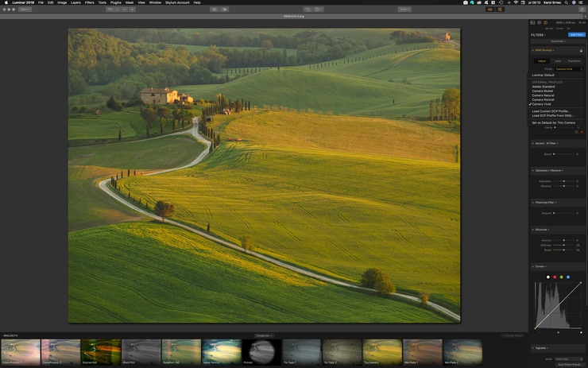The width and height of the screenshot is (588, 368).
Task: Click the layers icon in side panel header
Action: pos(539,22)
